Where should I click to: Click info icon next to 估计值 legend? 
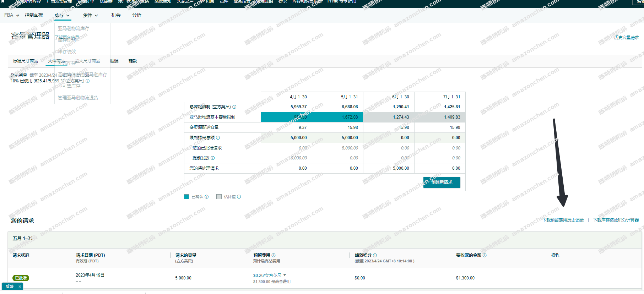coord(239,197)
